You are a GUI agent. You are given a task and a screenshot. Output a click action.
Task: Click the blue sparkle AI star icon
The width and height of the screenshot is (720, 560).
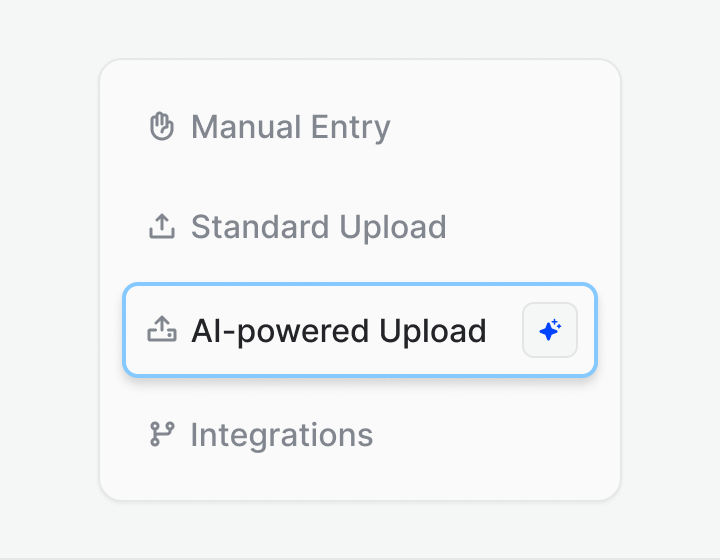point(550,330)
